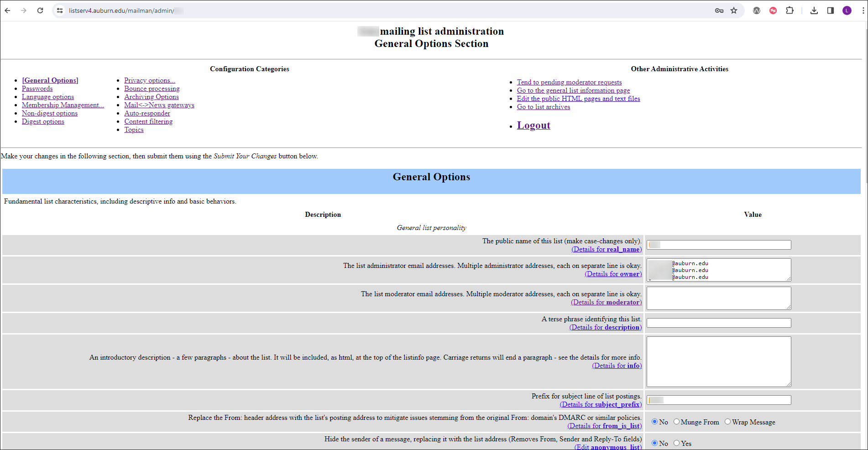Choose Wrap Message option

point(727,422)
